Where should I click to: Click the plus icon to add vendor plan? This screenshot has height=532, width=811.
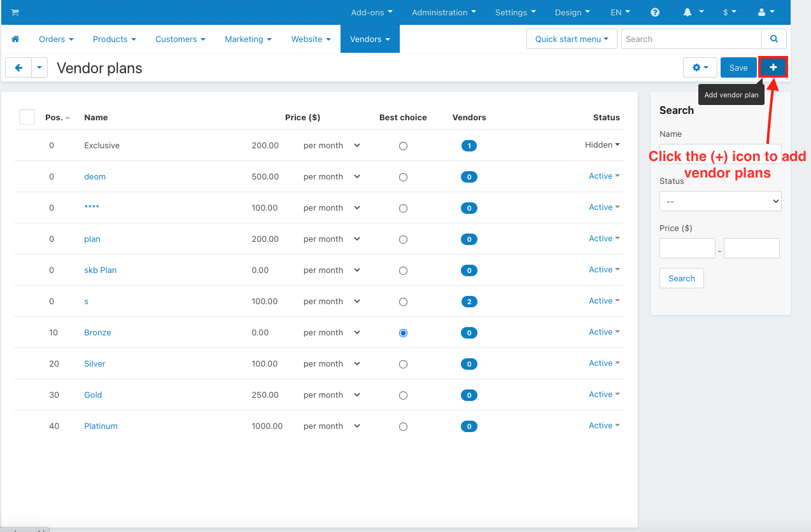(773, 67)
